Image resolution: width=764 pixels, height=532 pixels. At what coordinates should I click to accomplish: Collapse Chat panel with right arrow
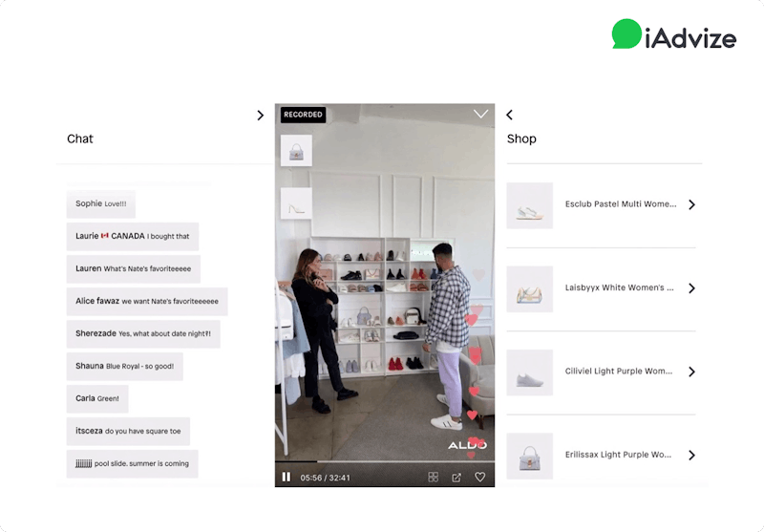pyautogui.click(x=260, y=115)
